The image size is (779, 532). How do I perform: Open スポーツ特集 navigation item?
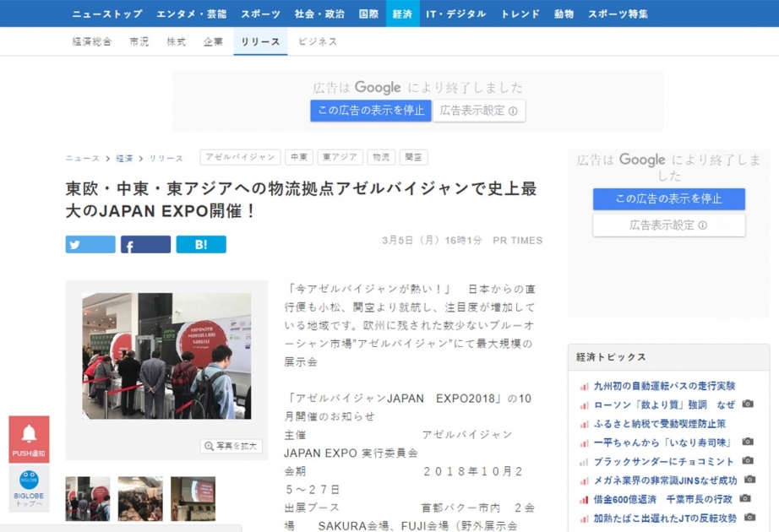coord(618,14)
